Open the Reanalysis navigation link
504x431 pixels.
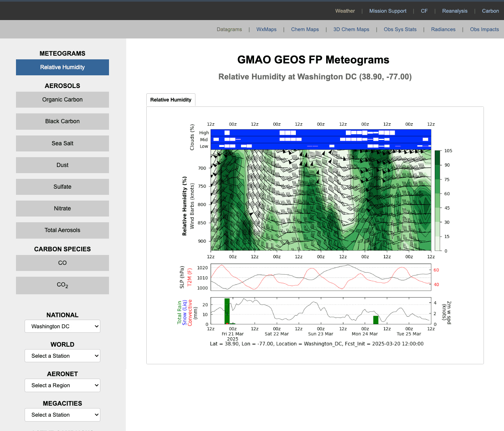(x=455, y=11)
